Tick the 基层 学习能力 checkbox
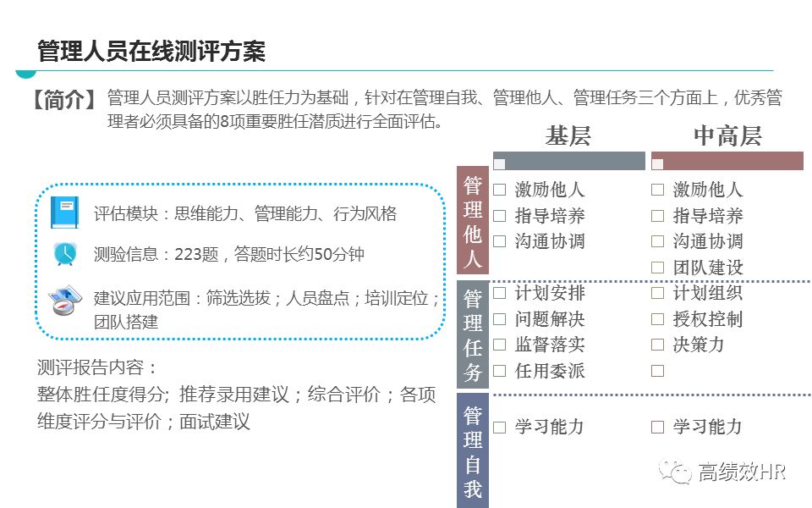This screenshot has height=508, width=812. (x=499, y=427)
